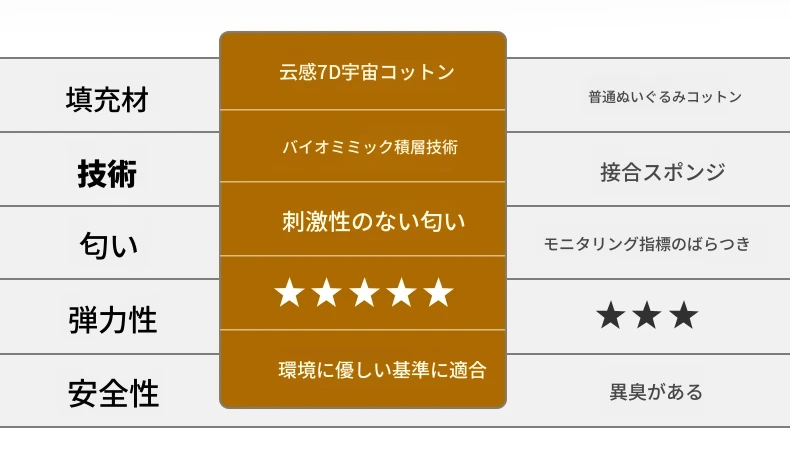The height and width of the screenshot is (455, 790).
Task: Click the 環境に優しい基準に適合 cell
Action: (382, 370)
